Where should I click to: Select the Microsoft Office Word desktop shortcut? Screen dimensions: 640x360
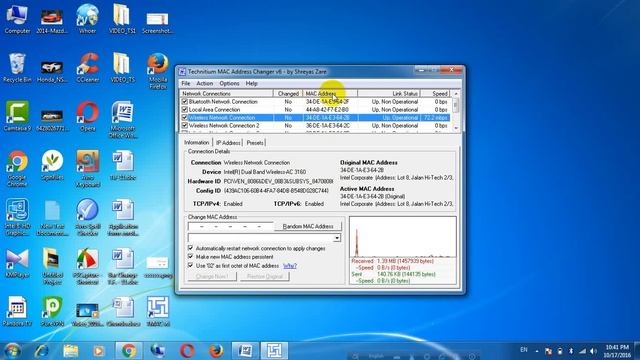coord(122,120)
